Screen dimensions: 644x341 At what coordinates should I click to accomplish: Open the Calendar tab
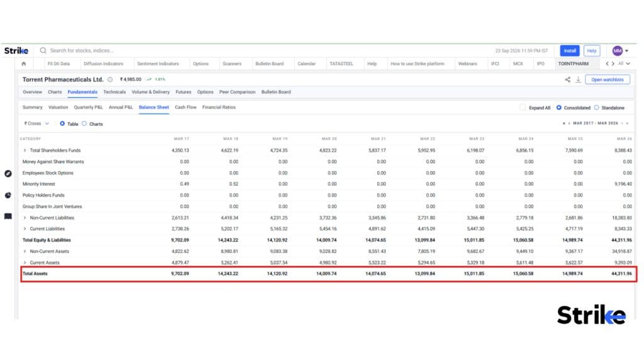[x=307, y=64]
